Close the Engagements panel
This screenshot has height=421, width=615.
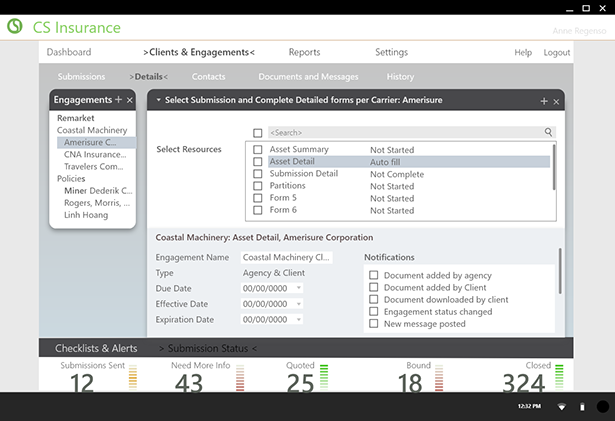(x=129, y=100)
